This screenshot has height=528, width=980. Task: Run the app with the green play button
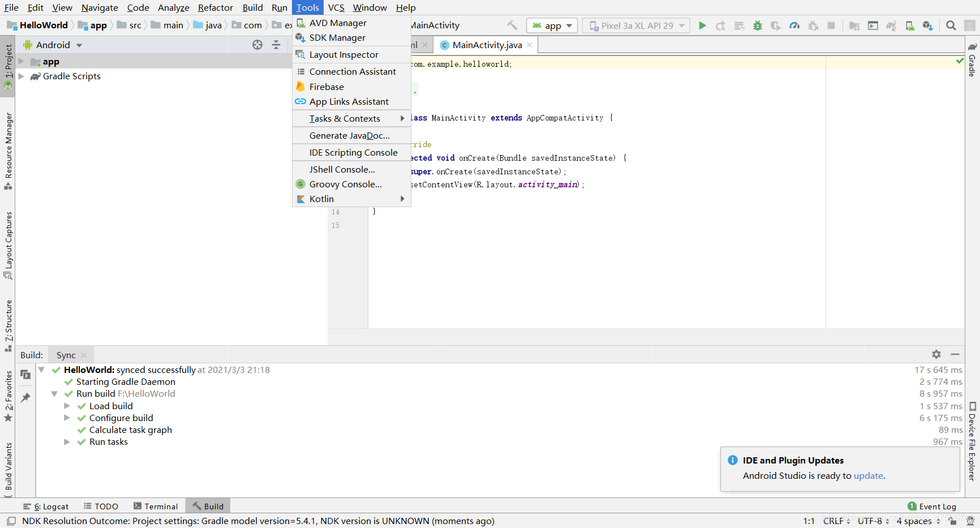(x=702, y=25)
